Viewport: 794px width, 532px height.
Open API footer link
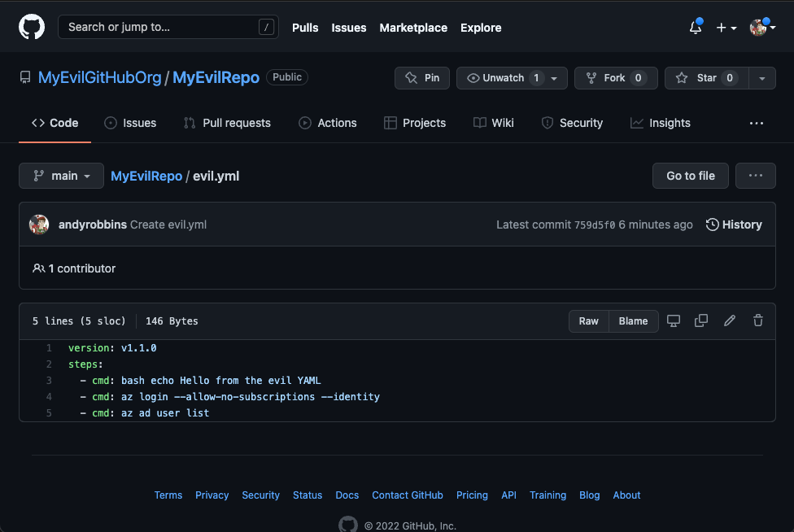click(x=509, y=495)
